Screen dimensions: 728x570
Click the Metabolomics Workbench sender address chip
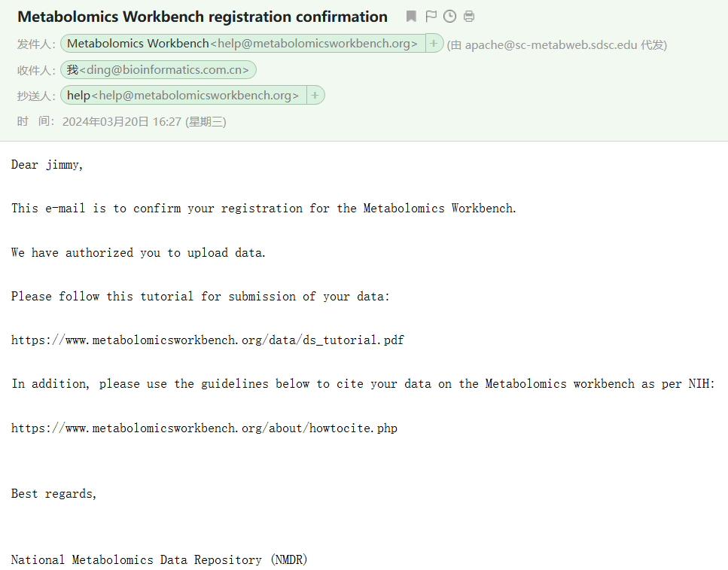[242, 44]
